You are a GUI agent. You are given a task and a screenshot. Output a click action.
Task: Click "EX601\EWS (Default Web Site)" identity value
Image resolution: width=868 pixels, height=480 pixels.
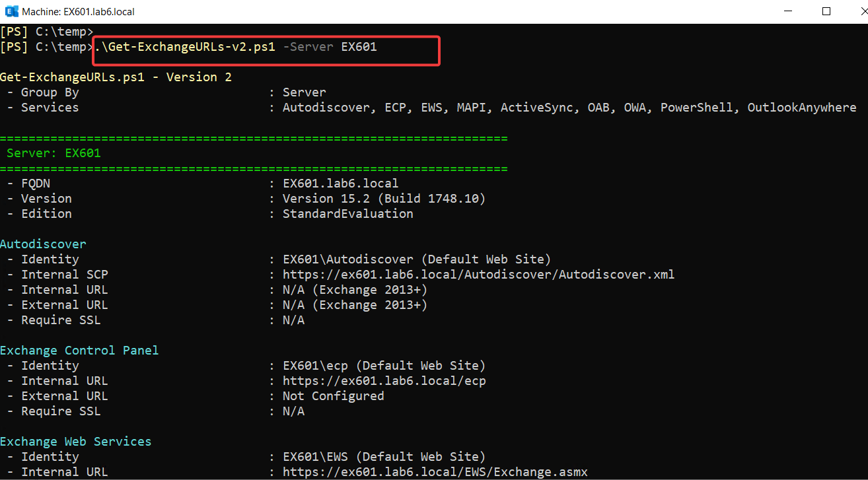(384, 457)
